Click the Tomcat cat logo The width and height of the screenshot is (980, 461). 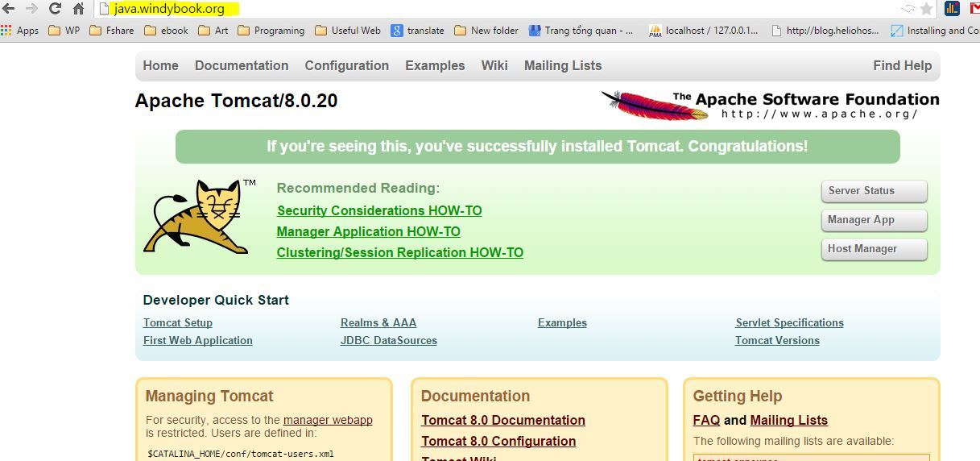(197, 217)
